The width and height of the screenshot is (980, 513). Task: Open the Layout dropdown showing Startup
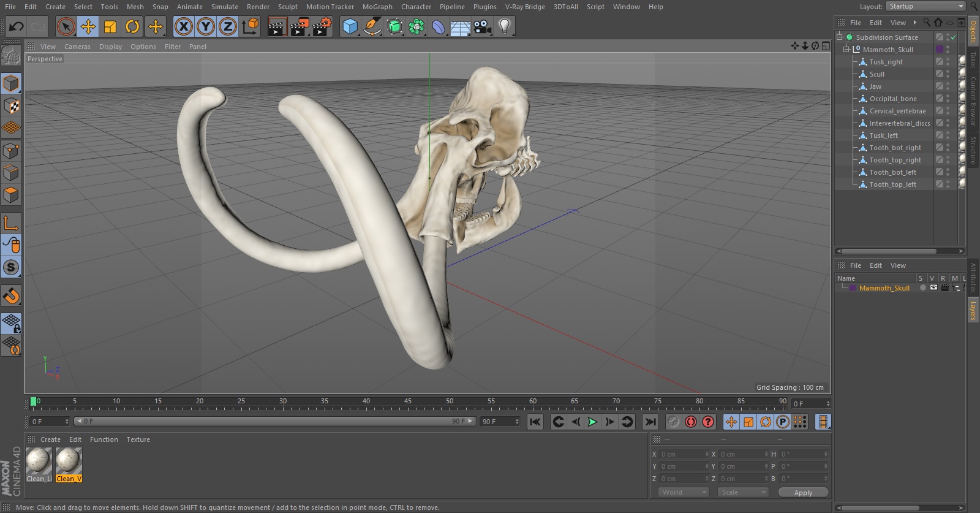tap(925, 6)
